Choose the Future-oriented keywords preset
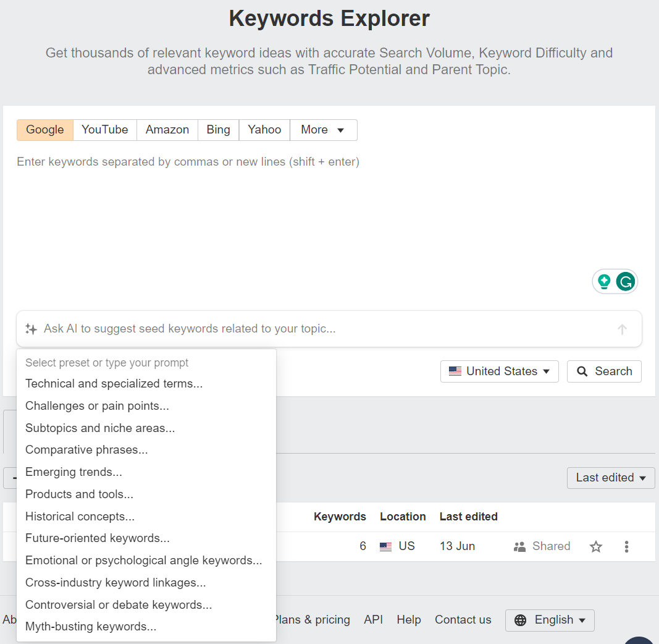659x644 pixels. pyautogui.click(x=146, y=538)
